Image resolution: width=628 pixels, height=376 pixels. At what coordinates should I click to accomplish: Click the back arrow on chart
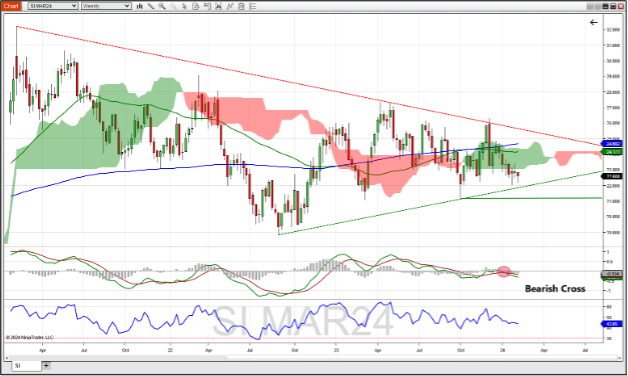pos(594,22)
